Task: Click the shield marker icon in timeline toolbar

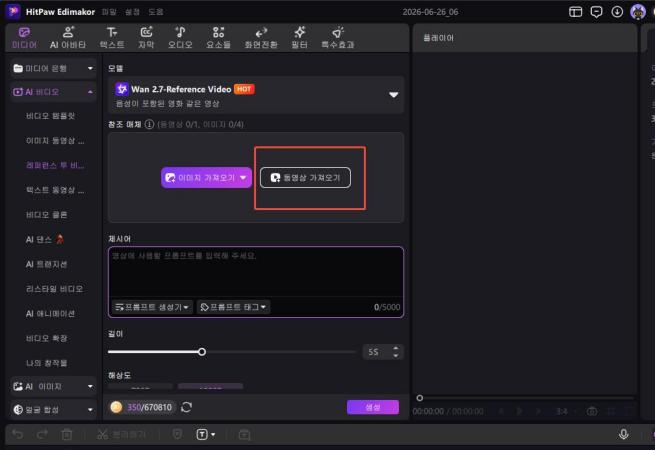Action: 177,435
